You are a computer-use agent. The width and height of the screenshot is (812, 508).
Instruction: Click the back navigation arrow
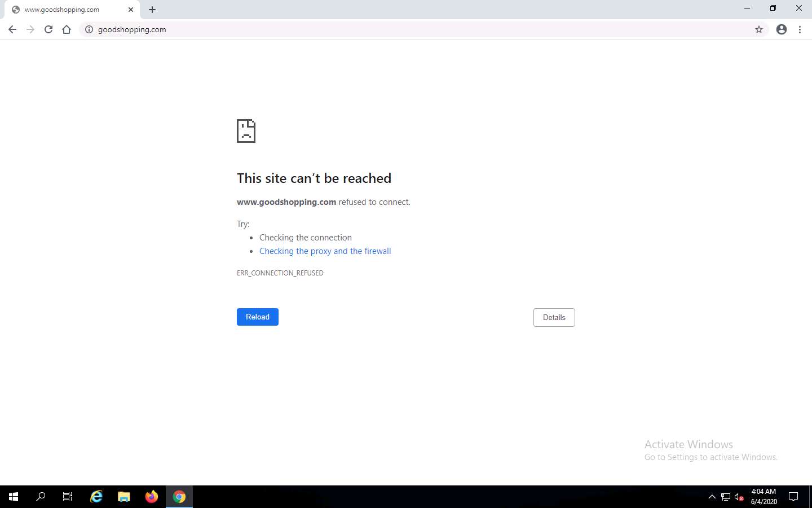12,29
